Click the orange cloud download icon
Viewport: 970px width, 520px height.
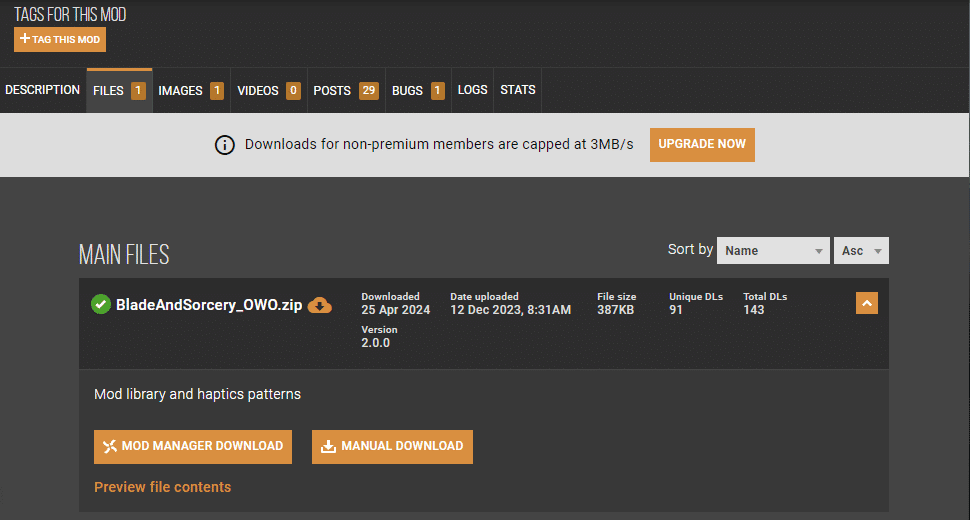[x=320, y=305]
